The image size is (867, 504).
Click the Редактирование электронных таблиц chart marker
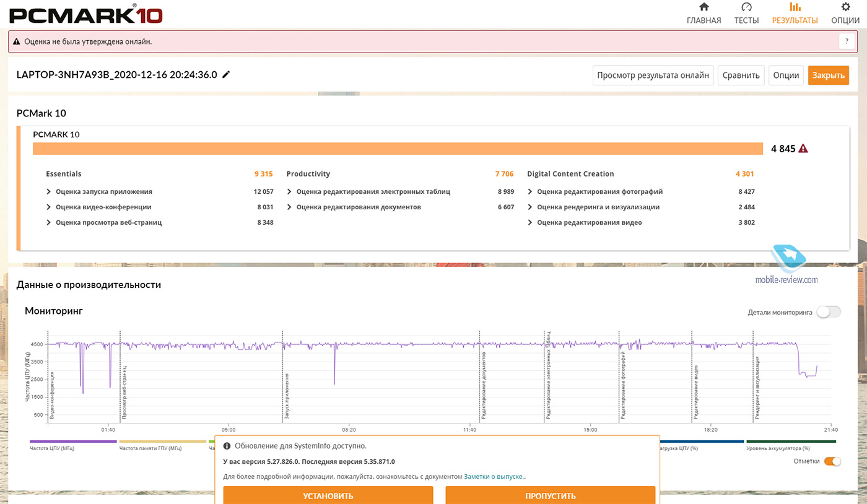(549, 376)
